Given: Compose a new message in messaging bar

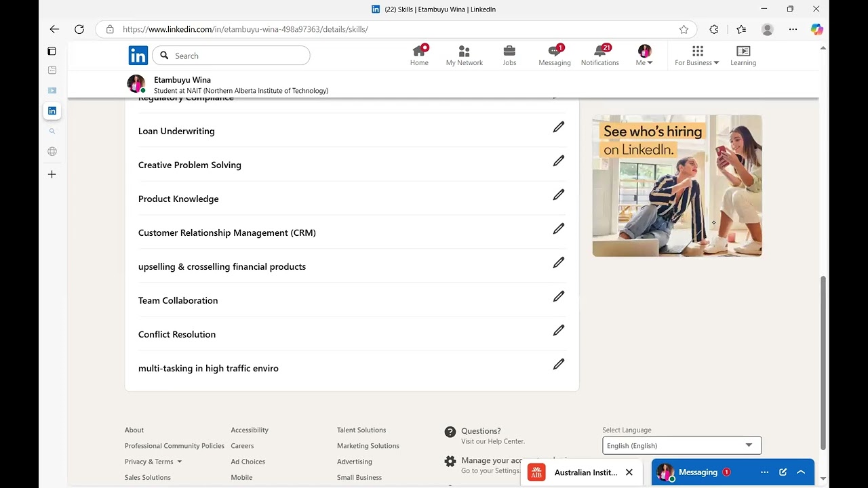Looking at the screenshot, I should tap(783, 472).
